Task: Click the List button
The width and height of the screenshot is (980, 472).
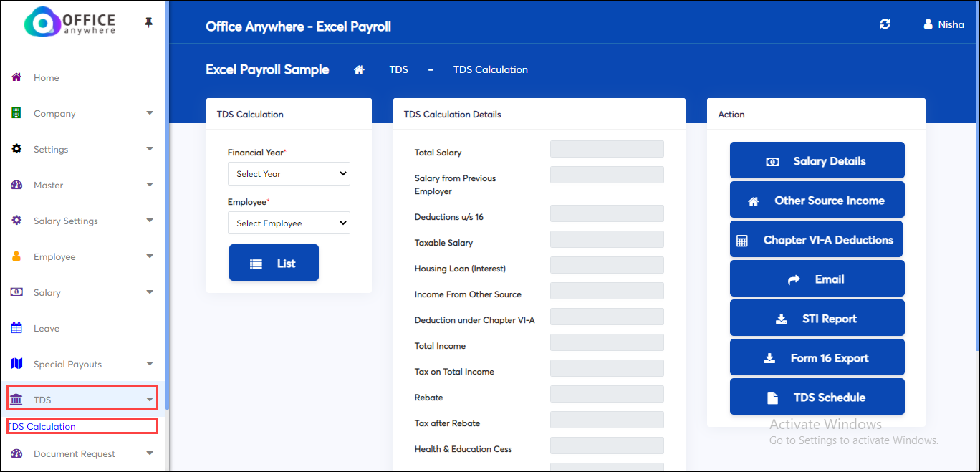Action: [x=274, y=263]
